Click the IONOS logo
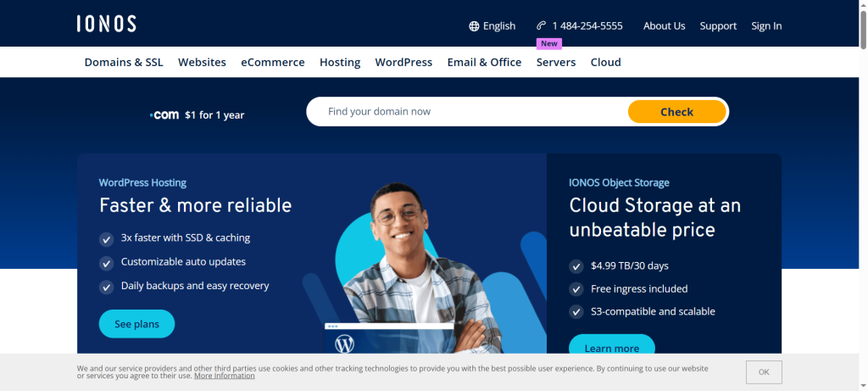868x391 pixels. pos(106,24)
